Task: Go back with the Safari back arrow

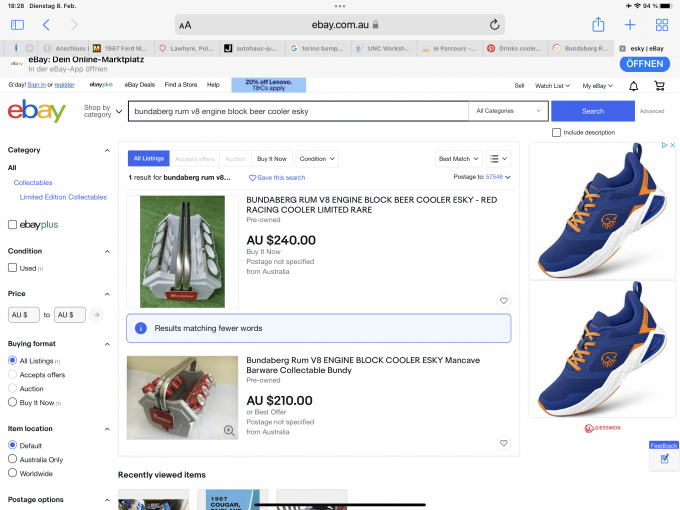Action: point(46,25)
